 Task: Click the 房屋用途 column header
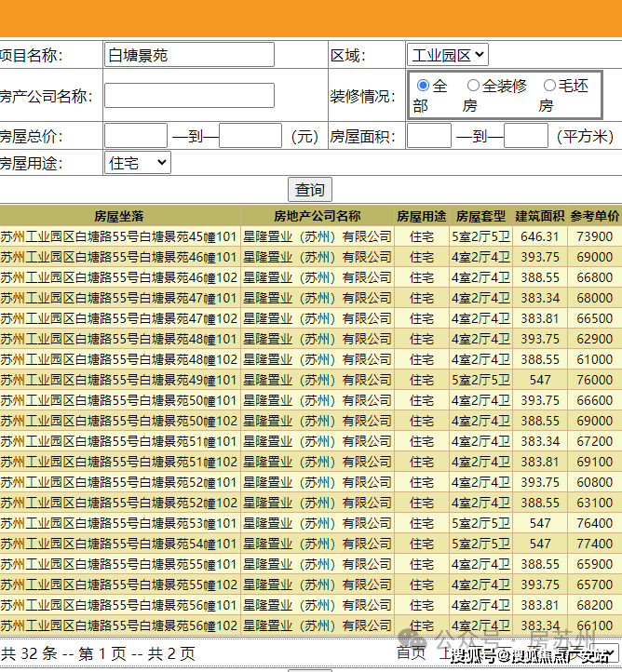point(422,216)
